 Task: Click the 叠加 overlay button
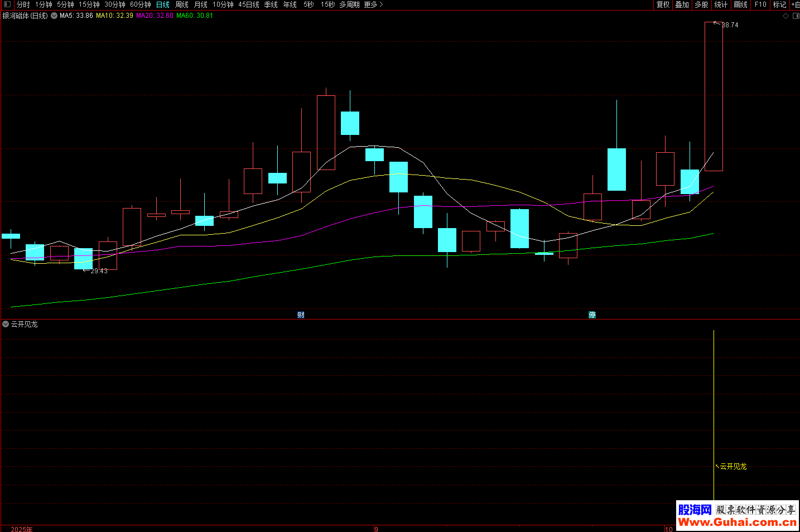pos(682,4)
